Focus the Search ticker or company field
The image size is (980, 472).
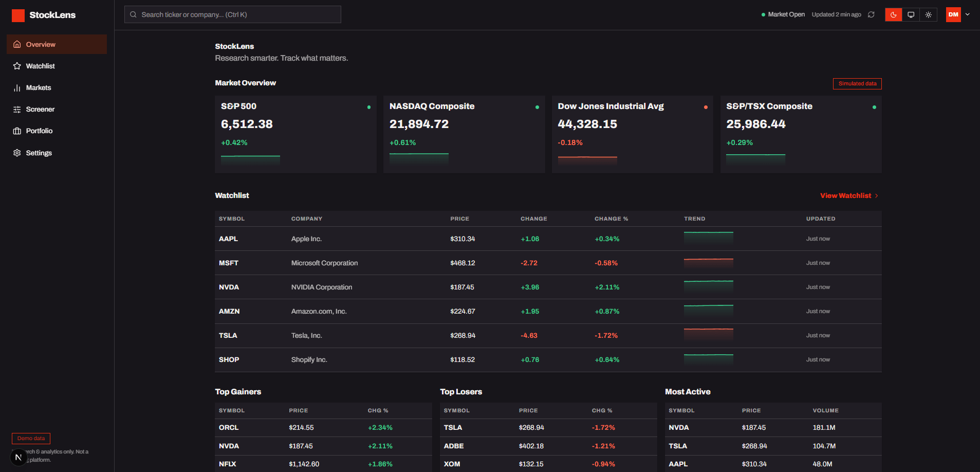point(233,14)
